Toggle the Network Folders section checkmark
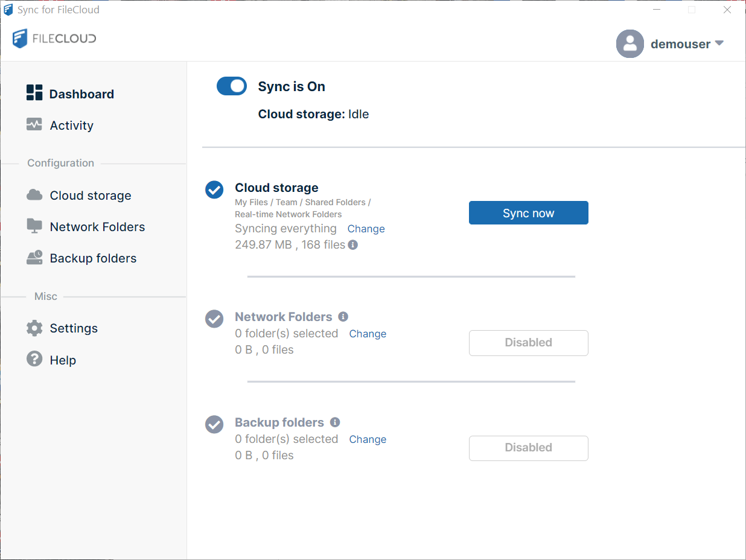 tap(214, 319)
